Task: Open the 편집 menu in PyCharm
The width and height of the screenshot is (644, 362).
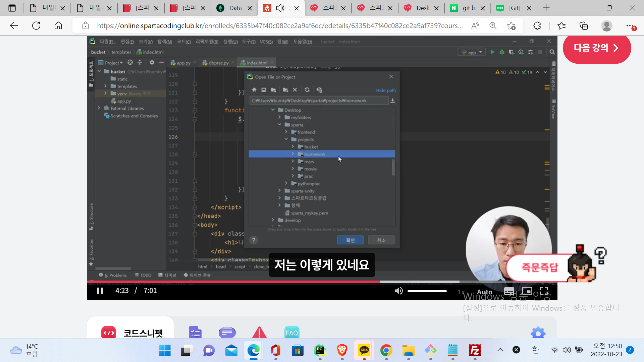Action: click(127, 42)
